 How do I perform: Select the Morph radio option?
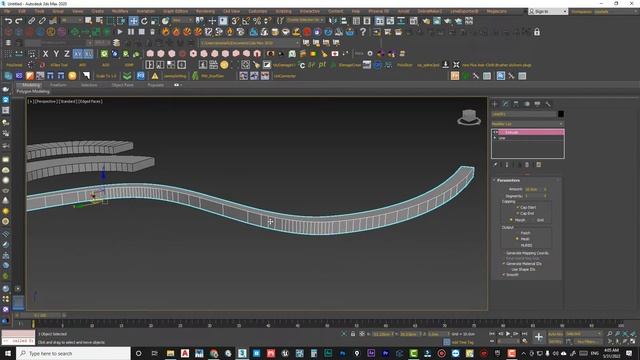pyautogui.click(x=511, y=220)
